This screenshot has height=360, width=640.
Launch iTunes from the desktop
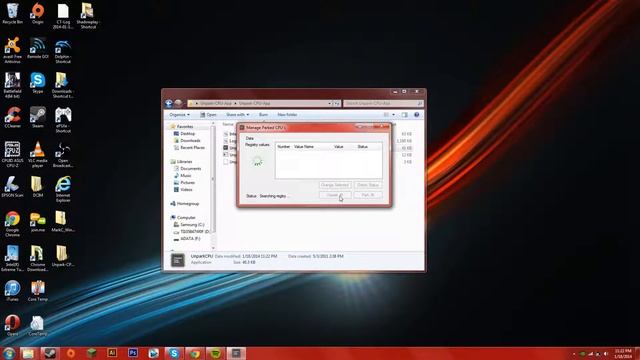pyautogui.click(x=13, y=291)
